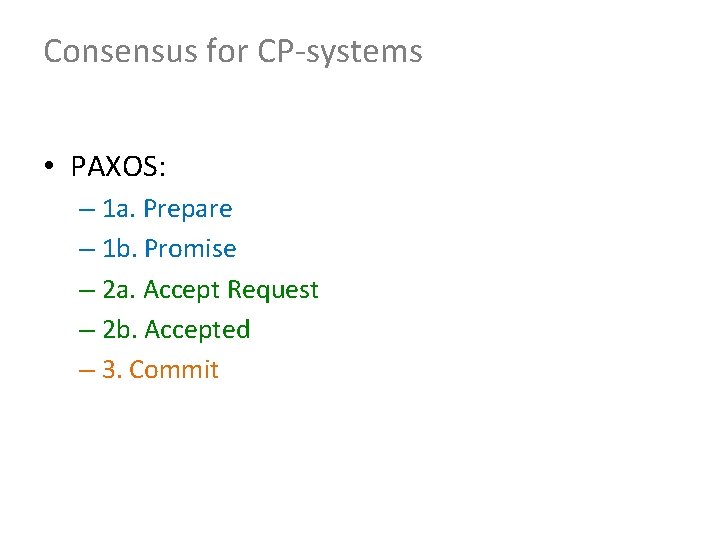Click the round bullet before PAXOS
Image resolution: width=720 pixels, height=540 pixels.
[49, 165]
